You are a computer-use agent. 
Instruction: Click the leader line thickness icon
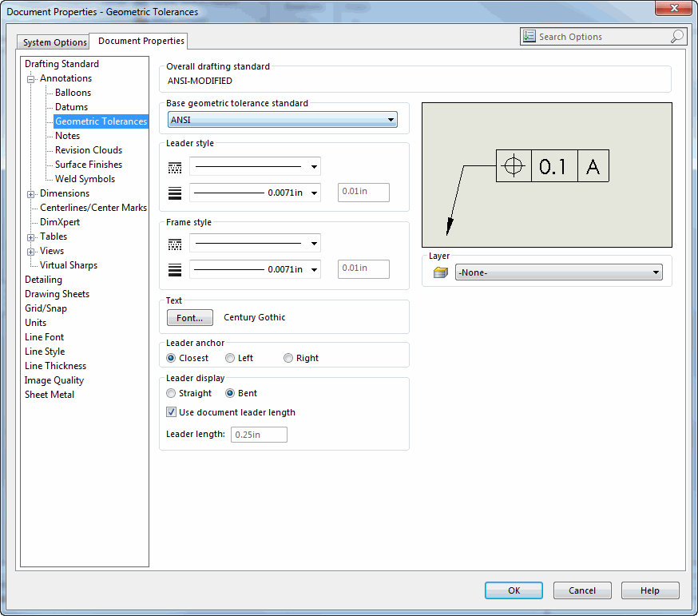(175, 193)
